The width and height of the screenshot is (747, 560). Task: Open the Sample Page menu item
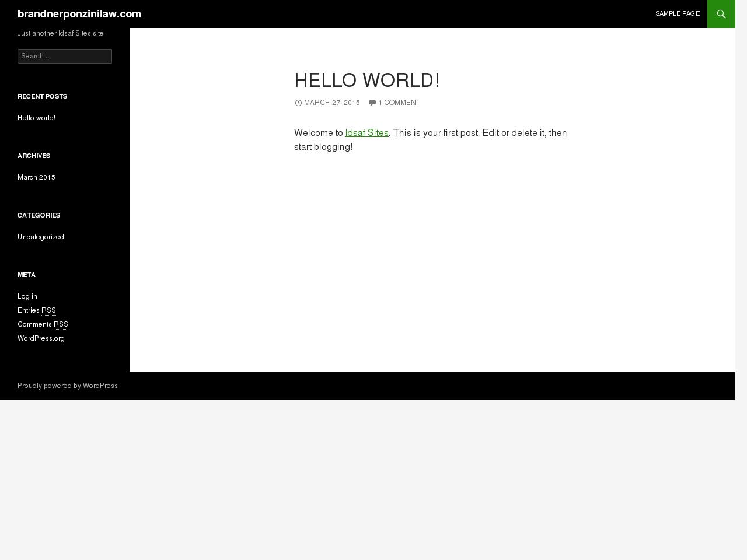coord(678,13)
